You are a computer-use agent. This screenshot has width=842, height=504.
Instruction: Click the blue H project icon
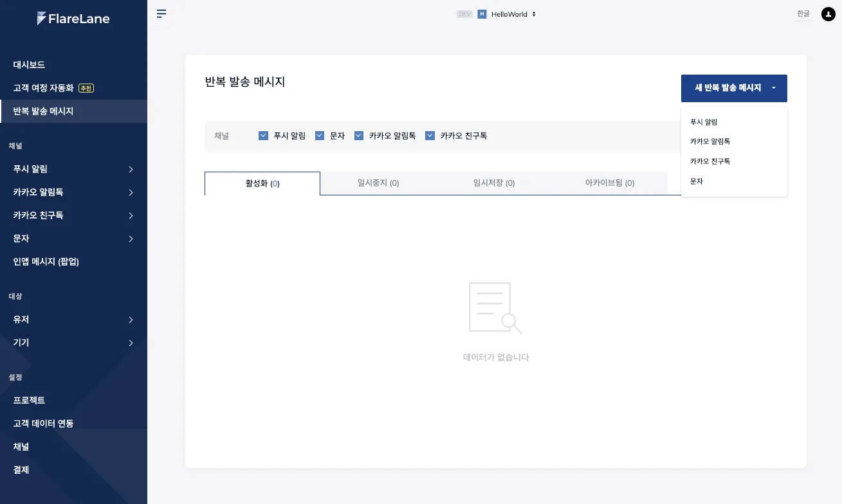(482, 14)
